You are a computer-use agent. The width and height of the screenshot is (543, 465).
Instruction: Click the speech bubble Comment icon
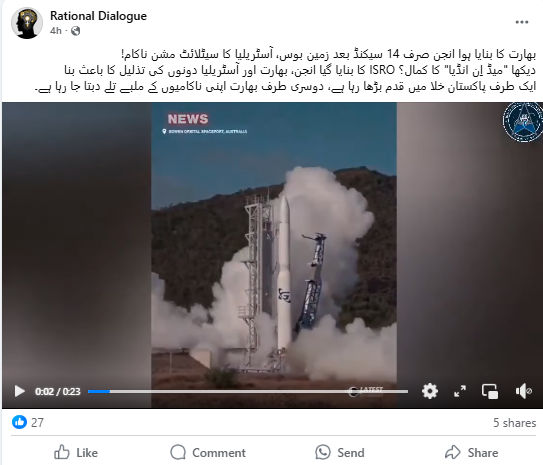pyautogui.click(x=178, y=452)
